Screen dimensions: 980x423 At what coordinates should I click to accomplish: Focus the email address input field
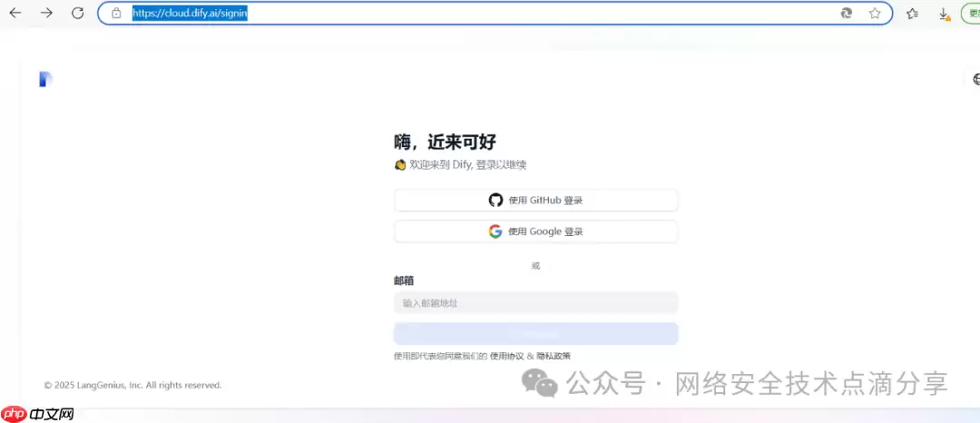(x=535, y=303)
